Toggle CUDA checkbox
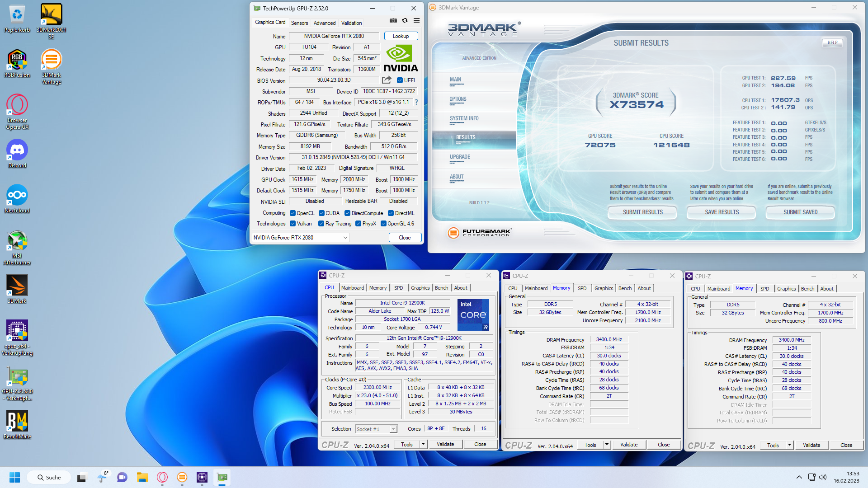 pos(321,213)
